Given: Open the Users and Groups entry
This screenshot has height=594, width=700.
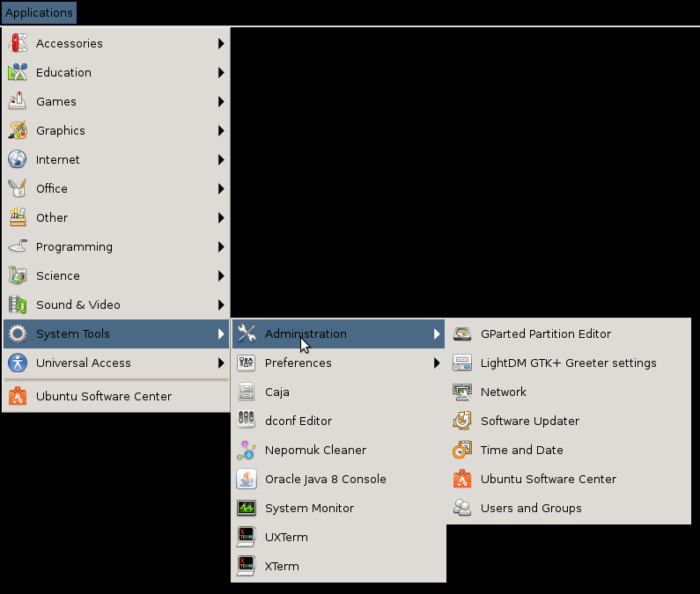Looking at the screenshot, I should point(568,508).
